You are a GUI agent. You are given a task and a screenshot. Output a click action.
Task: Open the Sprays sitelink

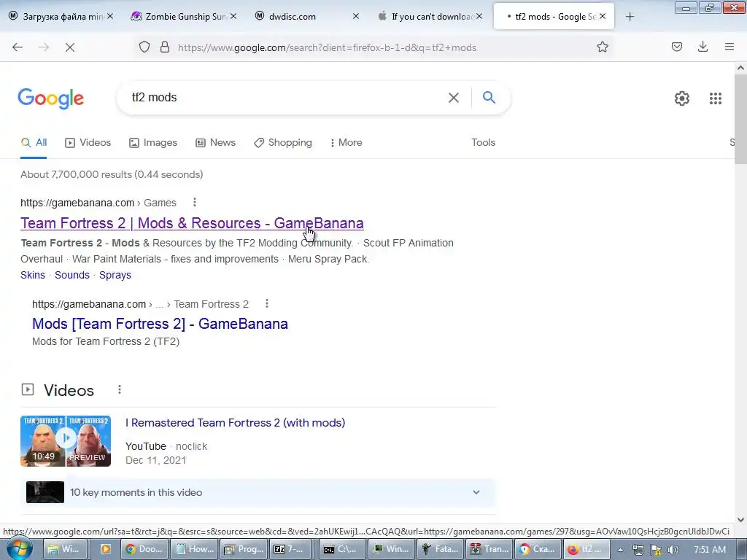[x=115, y=275]
